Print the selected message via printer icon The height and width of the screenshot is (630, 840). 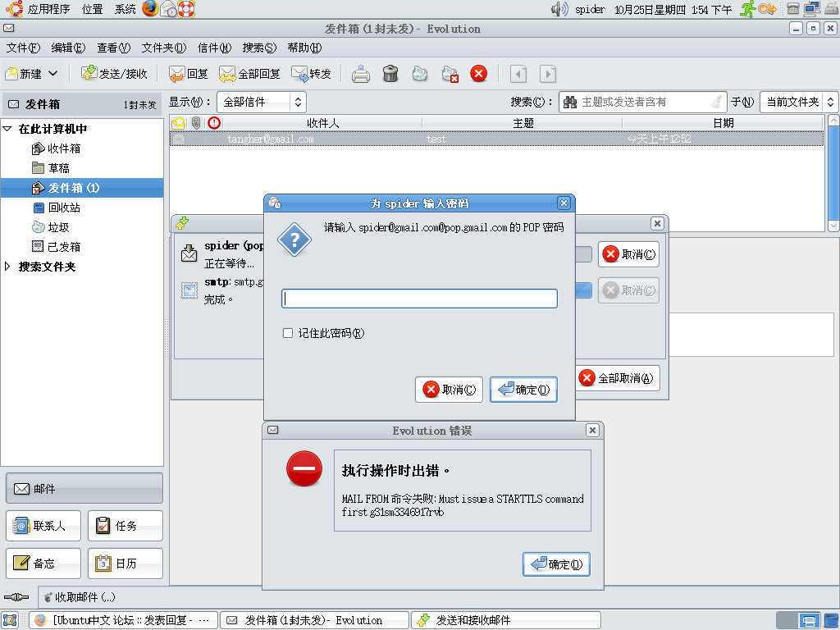[x=361, y=74]
